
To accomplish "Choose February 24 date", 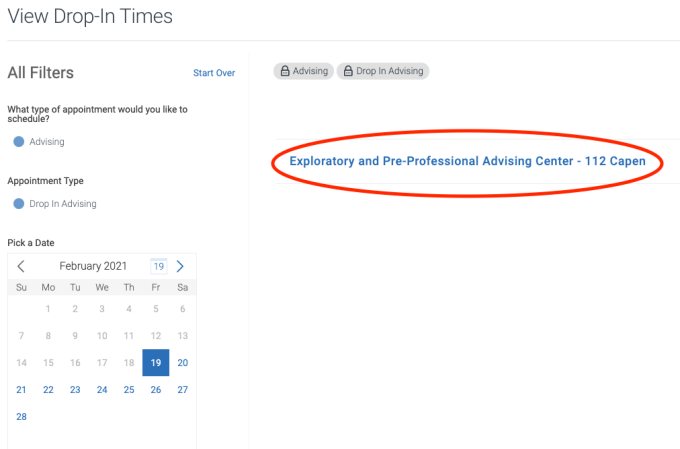I will pyautogui.click(x=102, y=390).
